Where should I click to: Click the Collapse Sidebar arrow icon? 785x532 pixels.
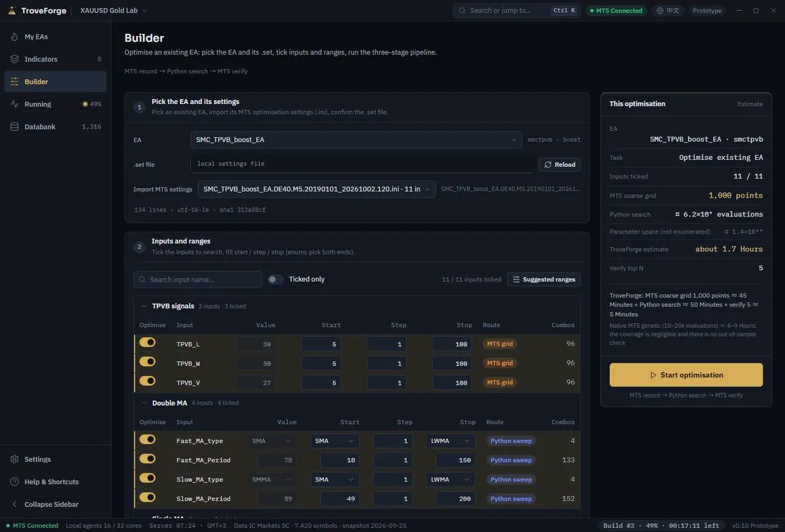[14, 504]
